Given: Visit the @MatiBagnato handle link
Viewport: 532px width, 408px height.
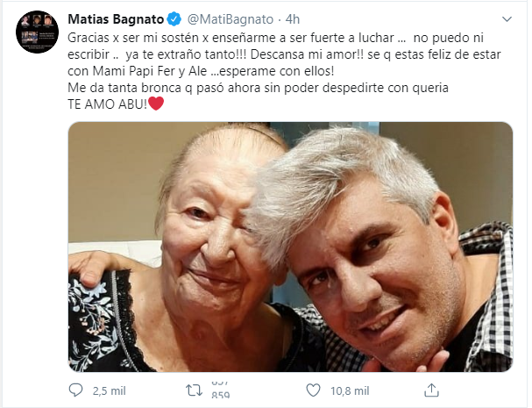Looking at the screenshot, I should click(x=226, y=18).
